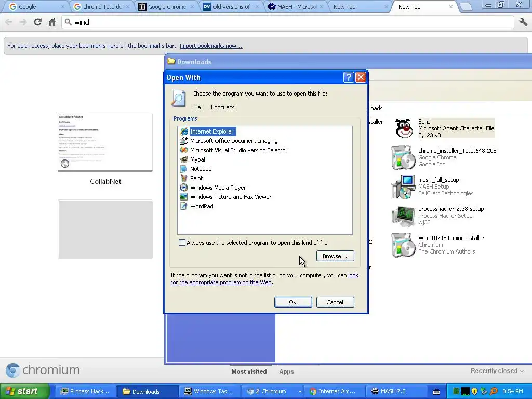This screenshot has height=399, width=532.
Task: Select the Bonzi character file icon
Action: [x=404, y=128]
